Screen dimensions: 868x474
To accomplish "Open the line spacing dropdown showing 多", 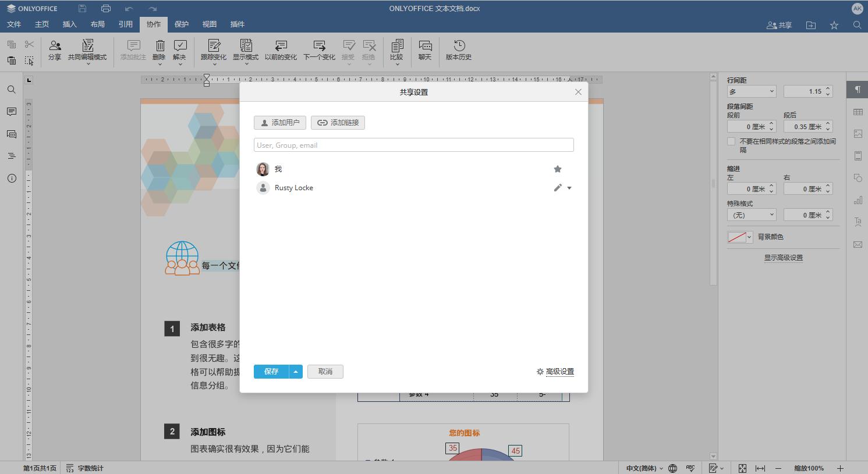I will tap(751, 91).
